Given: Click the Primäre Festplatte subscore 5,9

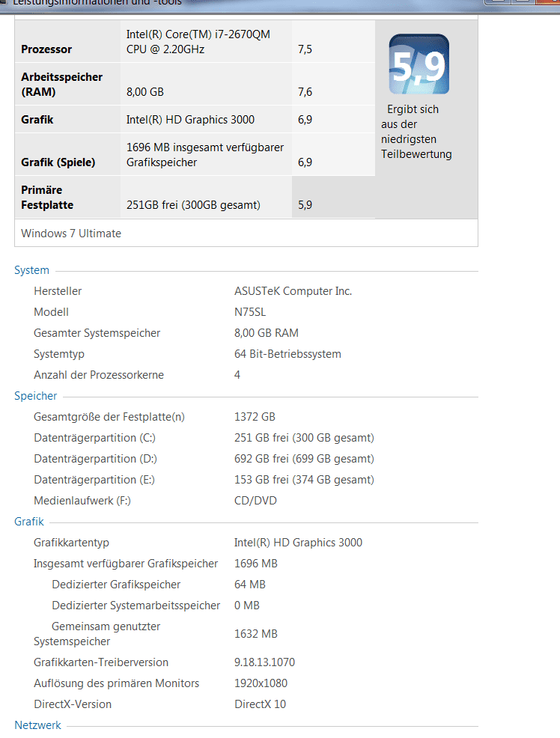Looking at the screenshot, I should (x=305, y=205).
